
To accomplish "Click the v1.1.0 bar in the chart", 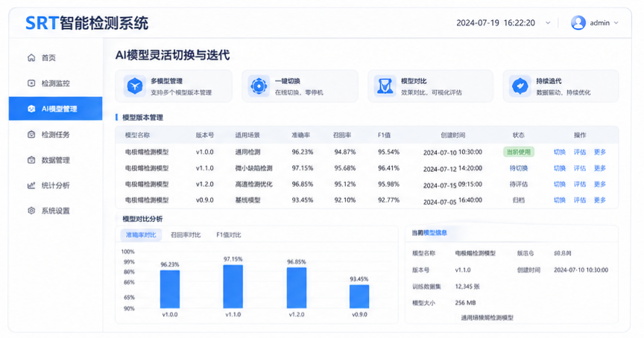I will pos(233,287).
